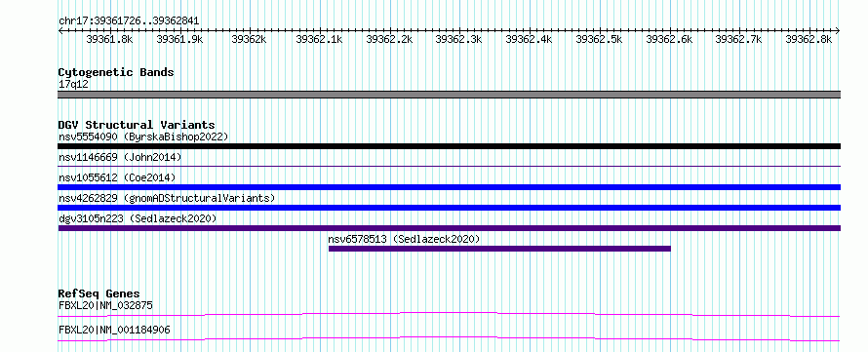Click the 39362.6k ruler position
Image resolution: width=868 pixels, height=352 pixels.
click(x=669, y=39)
